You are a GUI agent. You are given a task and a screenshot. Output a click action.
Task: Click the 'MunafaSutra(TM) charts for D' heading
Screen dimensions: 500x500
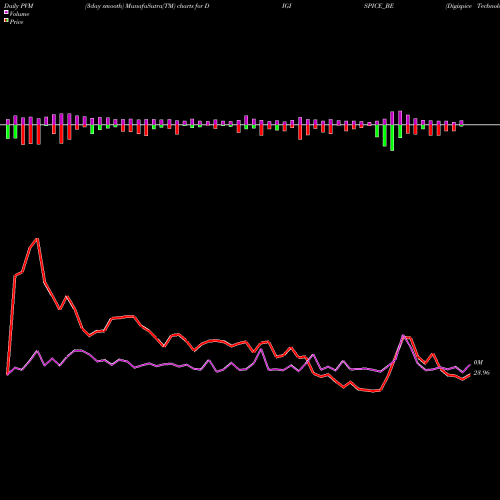click(x=167, y=6)
